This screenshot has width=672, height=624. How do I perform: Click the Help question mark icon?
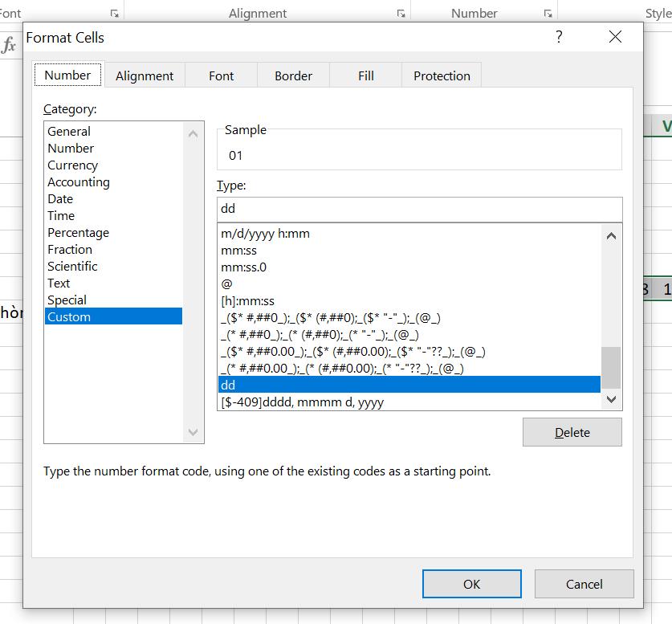pyautogui.click(x=559, y=37)
